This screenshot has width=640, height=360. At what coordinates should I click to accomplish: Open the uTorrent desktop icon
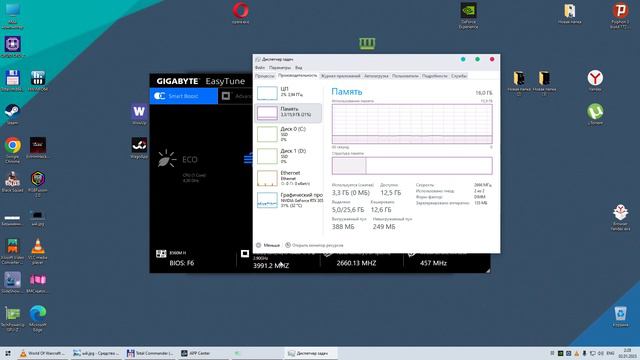click(595, 114)
